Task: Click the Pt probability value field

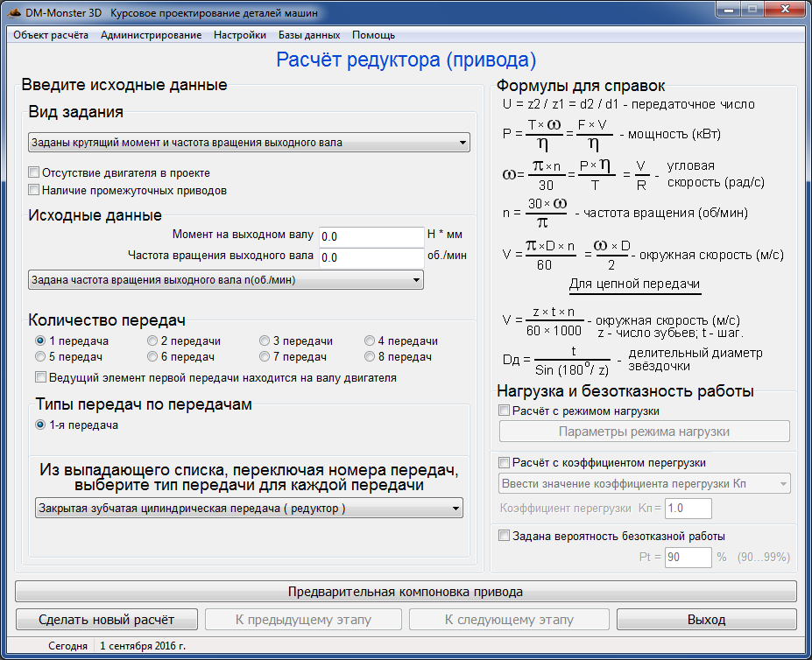Action: tap(688, 557)
